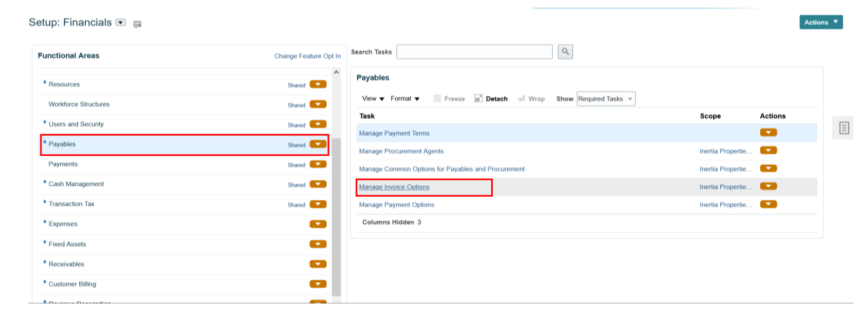Image resolution: width=868 pixels, height=311 pixels.
Task: Click the search magnifier icon button
Action: (565, 52)
